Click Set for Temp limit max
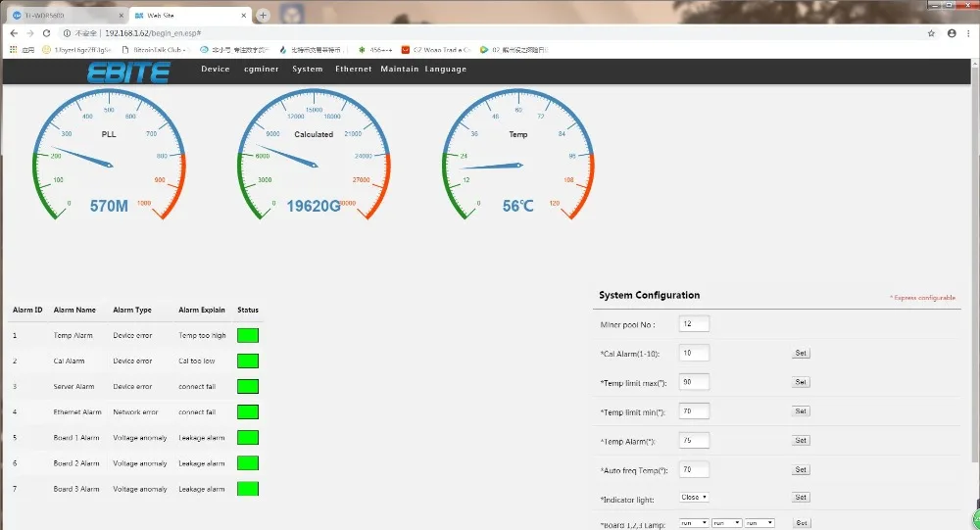Screen dimensions: 980x530 click(x=801, y=382)
